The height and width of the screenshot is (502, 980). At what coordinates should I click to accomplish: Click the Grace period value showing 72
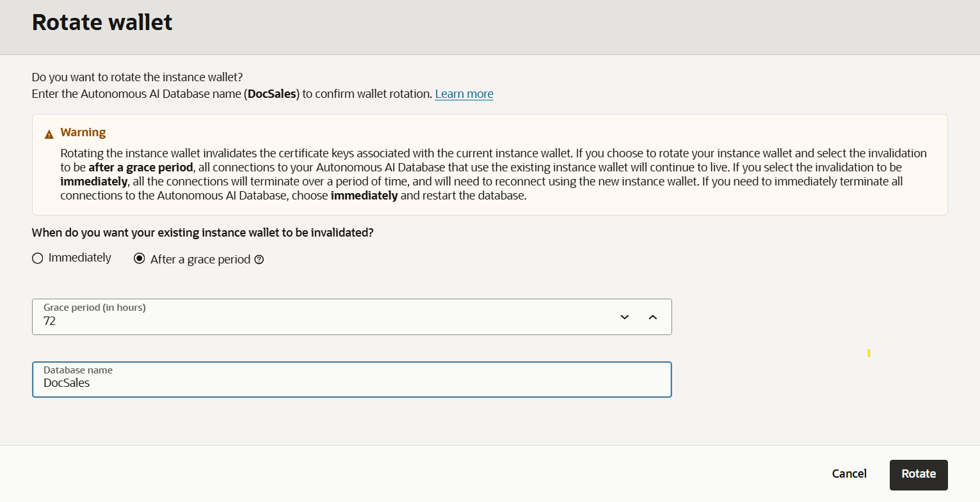tap(50, 321)
